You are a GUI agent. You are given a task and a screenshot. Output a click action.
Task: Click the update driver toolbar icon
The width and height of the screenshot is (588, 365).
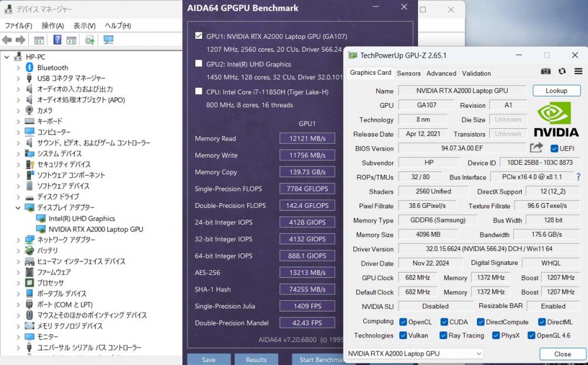[89, 40]
